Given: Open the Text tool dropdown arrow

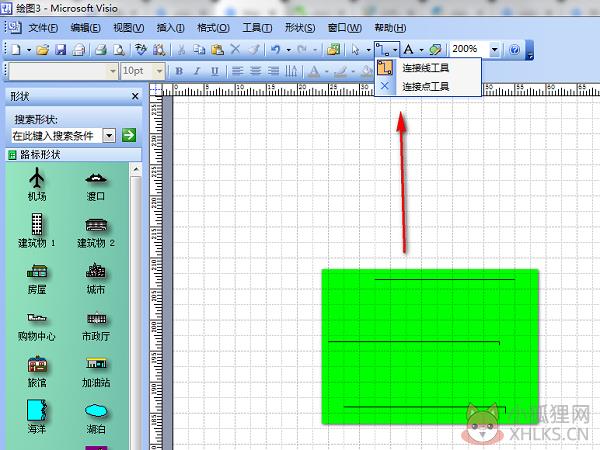Looking at the screenshot, I should point(421,50).
